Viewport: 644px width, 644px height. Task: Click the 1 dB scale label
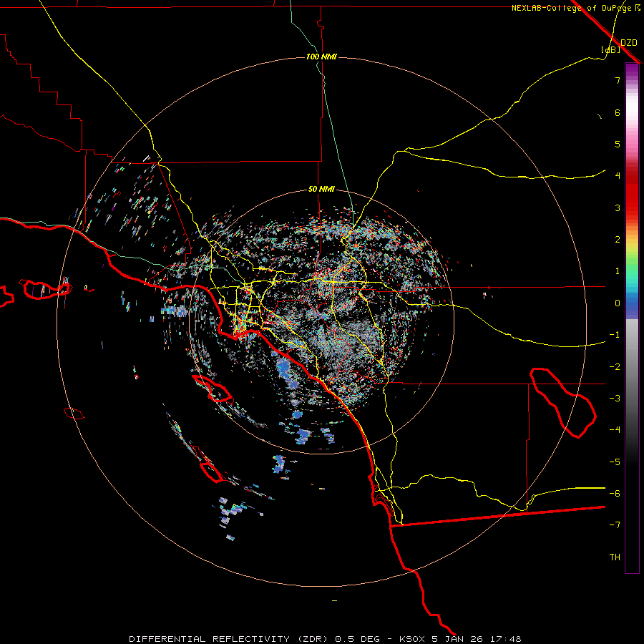coord(618,271)
